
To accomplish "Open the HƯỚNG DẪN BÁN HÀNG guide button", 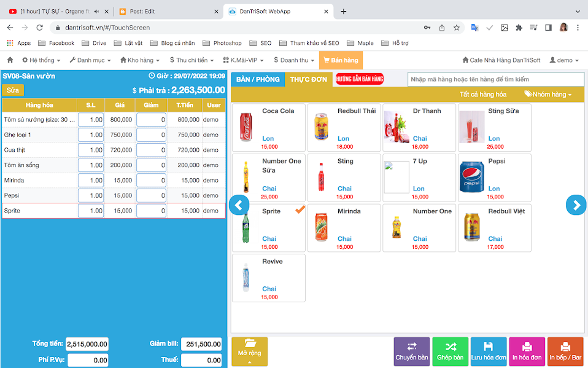I will (x=359, y=79).
